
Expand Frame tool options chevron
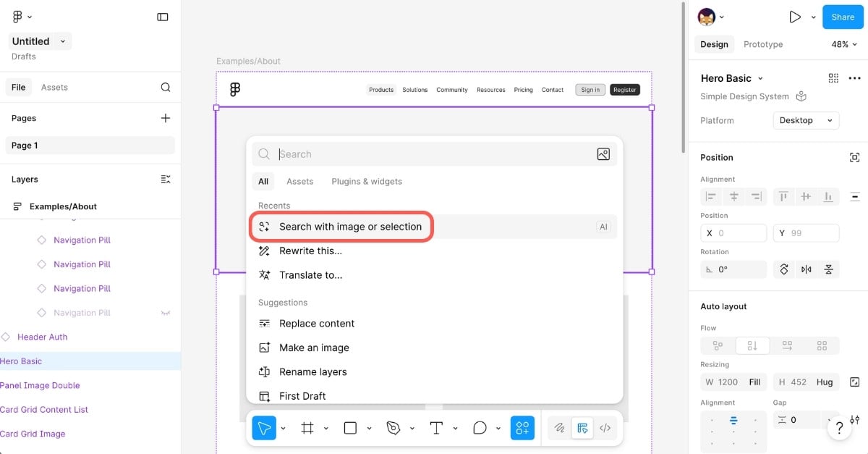325,428
